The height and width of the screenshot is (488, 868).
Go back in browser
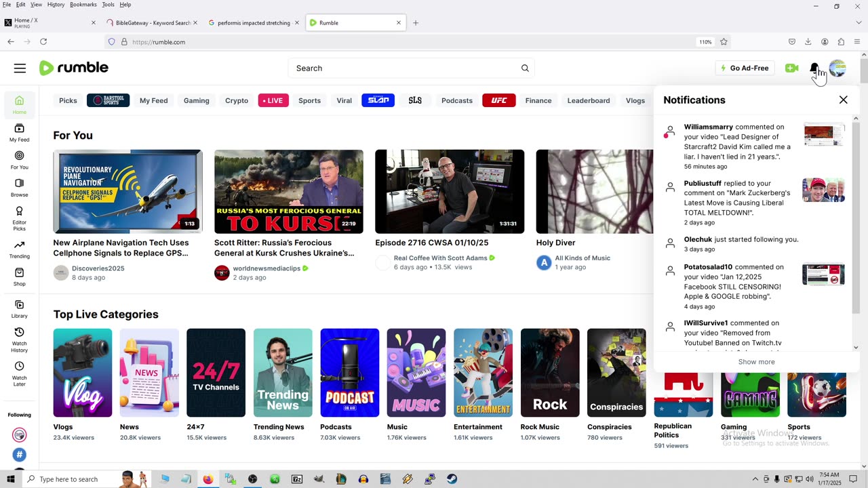click(11, 42)
